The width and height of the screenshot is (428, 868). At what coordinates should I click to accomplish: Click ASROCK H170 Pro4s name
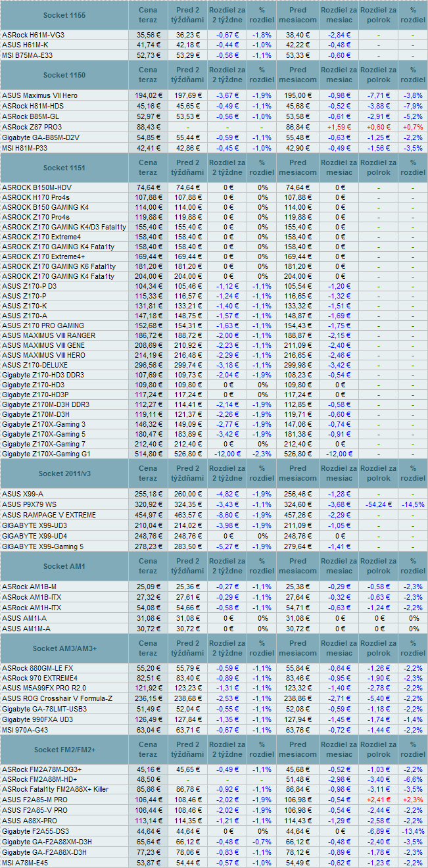click(36, 197)
